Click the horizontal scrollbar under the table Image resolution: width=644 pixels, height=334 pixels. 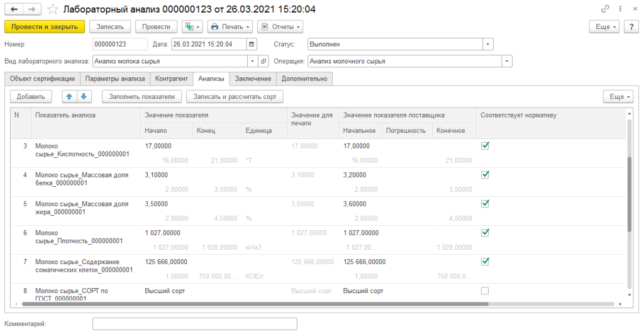click(x=314, y=304)
